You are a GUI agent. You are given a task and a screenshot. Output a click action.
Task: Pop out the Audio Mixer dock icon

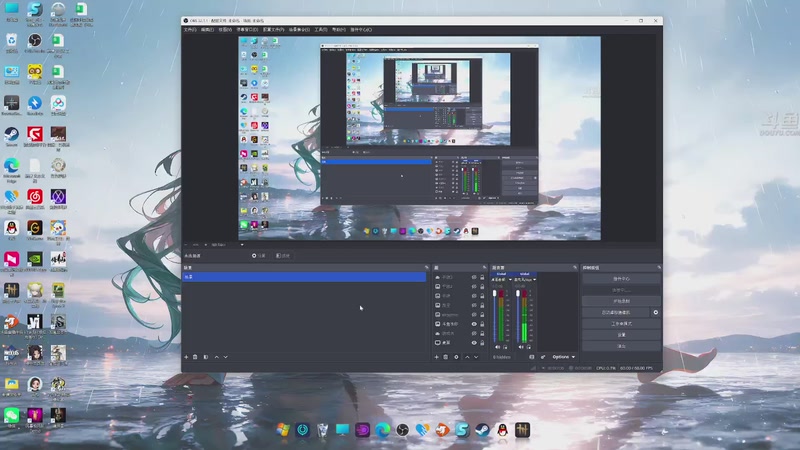tap(574, 267)
